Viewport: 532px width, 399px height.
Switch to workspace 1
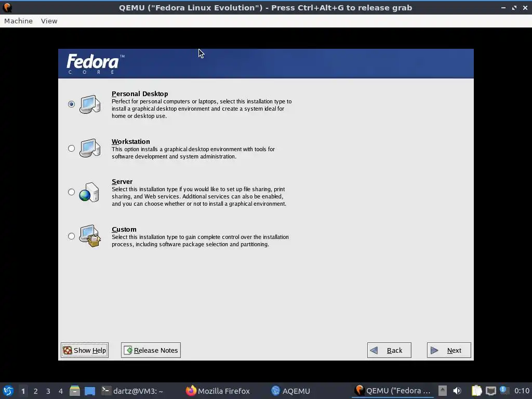23,391
